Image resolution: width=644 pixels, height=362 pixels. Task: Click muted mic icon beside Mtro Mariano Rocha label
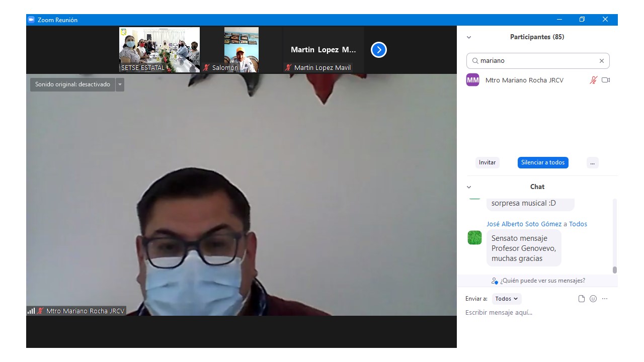coord(40,311)
